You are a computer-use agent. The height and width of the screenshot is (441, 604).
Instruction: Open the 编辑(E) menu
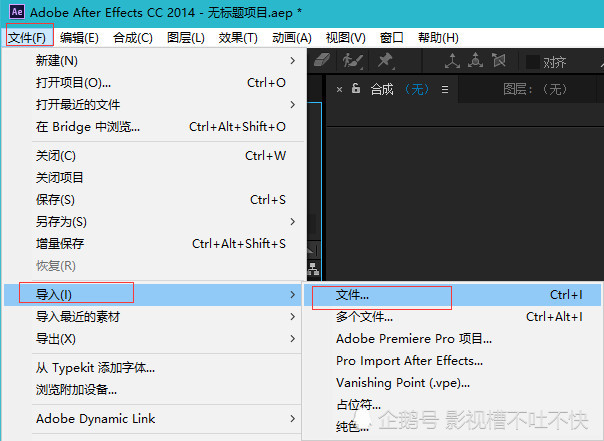pos(79,38)
